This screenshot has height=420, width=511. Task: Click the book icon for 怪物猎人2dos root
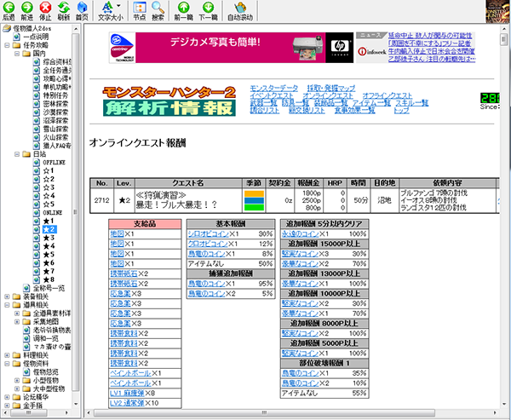click(7, 29)
